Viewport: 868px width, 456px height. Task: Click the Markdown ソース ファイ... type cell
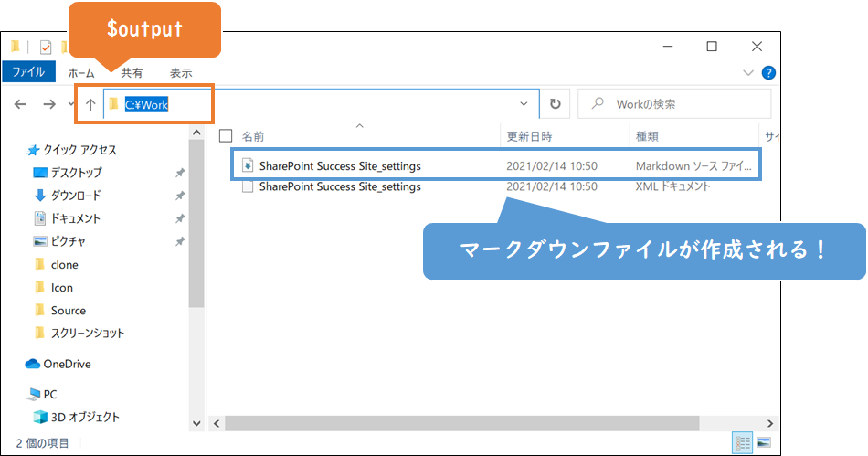point(693,166)
